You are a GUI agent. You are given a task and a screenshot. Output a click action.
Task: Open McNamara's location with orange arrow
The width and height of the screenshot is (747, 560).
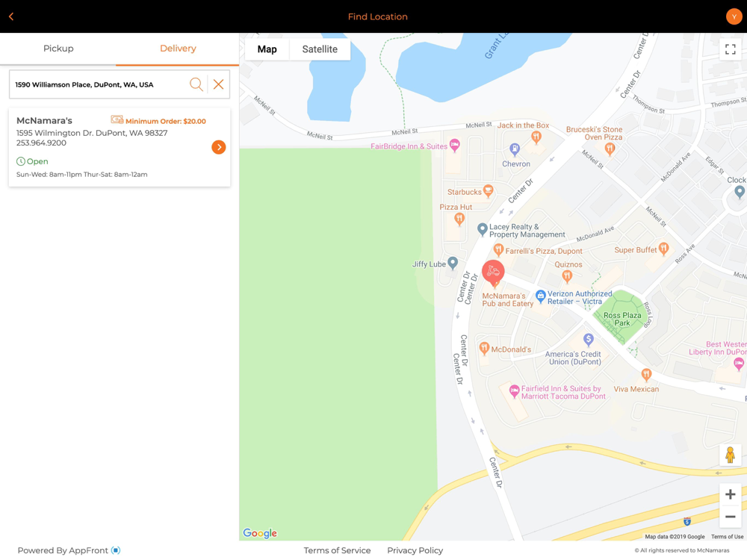click(219, 147)
